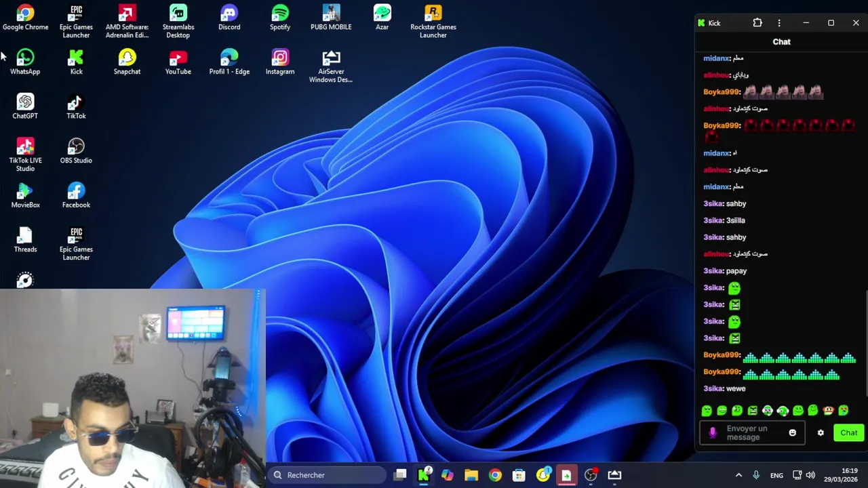Open the WhatsApp desktop icon
Image resolution: width=868 pixels, height=488 pixels.
(x=25, y=62)
